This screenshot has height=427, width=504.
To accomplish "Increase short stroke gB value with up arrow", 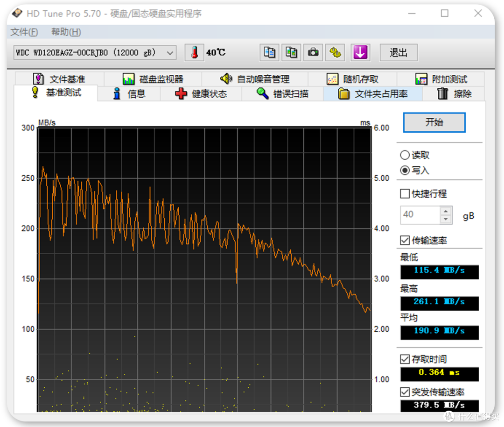I will pyautogui.click(x=446, y=211).
